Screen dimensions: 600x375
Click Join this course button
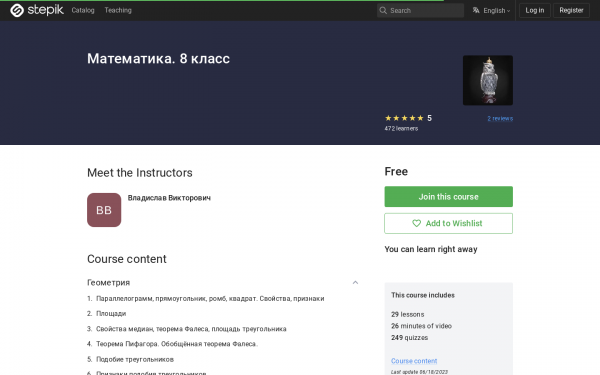[448, 197]
